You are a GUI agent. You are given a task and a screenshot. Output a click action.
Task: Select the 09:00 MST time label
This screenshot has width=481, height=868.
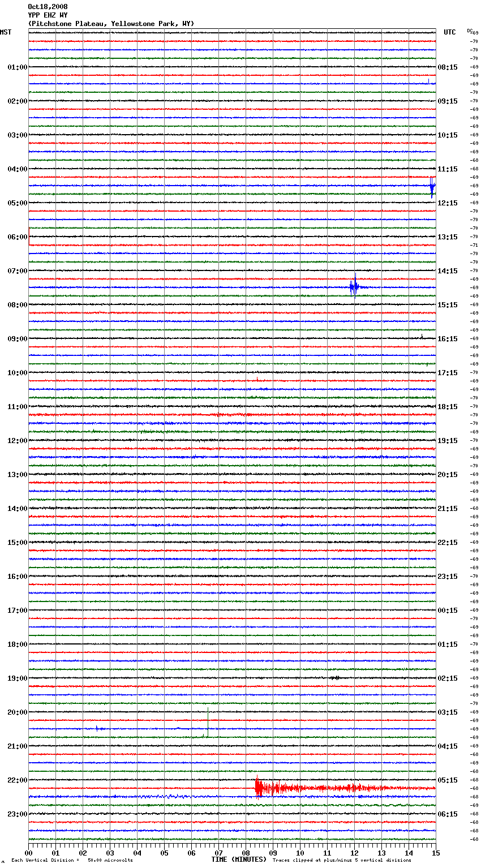[18, 339]
